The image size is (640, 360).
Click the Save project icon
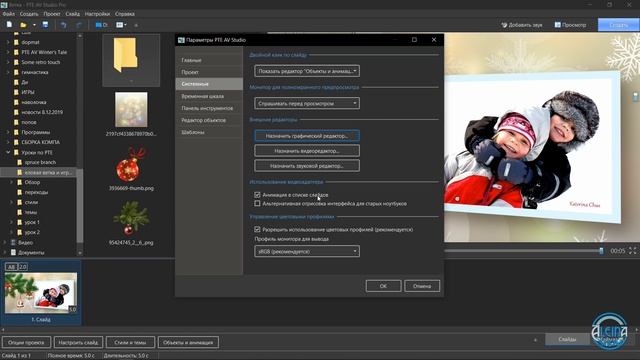pos(45,25)
